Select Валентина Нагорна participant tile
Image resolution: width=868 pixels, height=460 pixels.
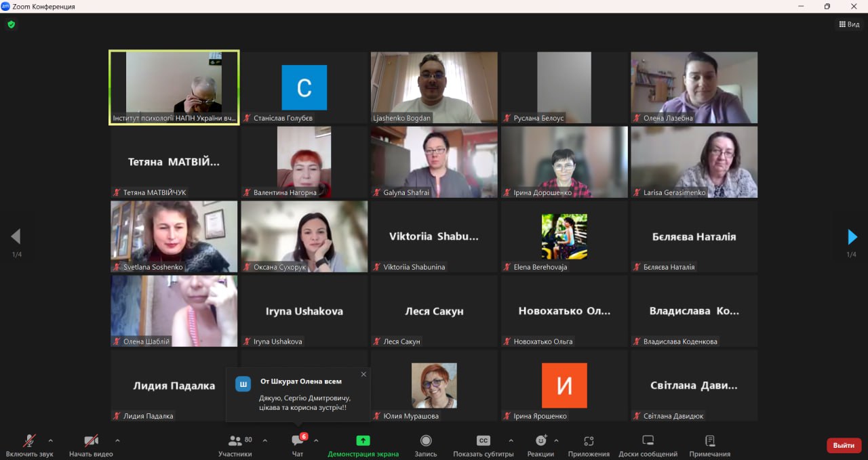pyautogui.click(x=304, y=162)
